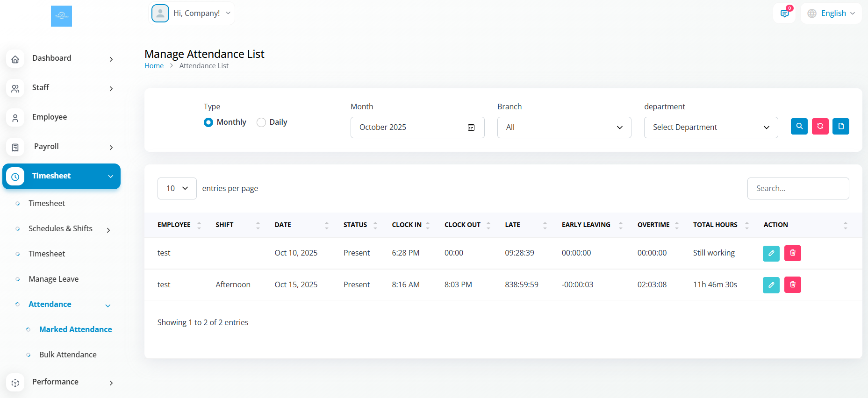This screenshot has height=398, width=868.
Task: Open calendar picker in Month field
Action: coord(471,128)
